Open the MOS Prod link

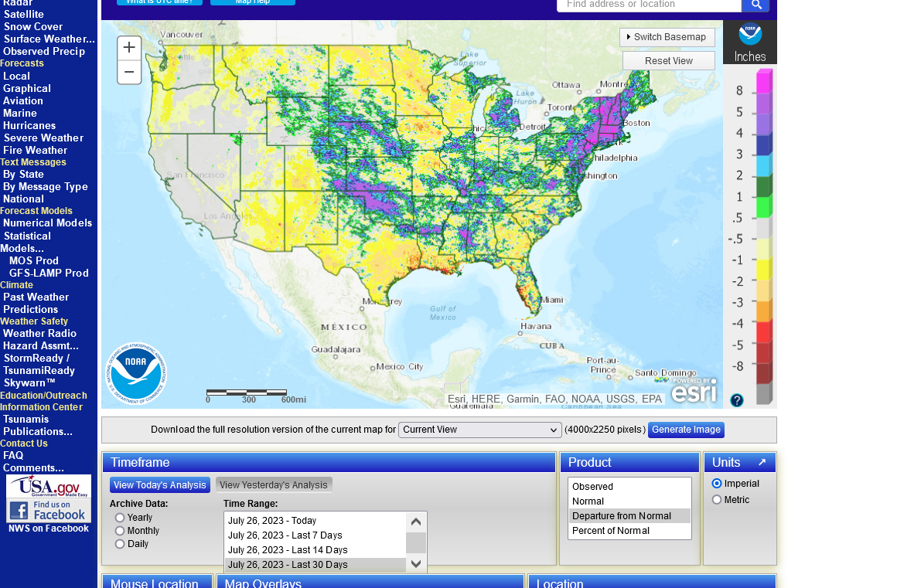pyautogui.click(x=34, y=260)
